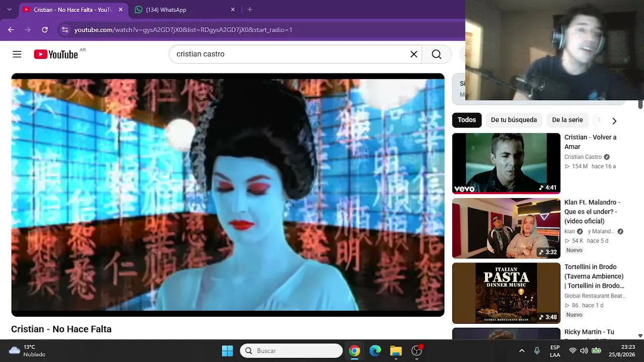Click the 3:32 duration badge
Viewport: 644px width, 362px height.
(547, 252)
